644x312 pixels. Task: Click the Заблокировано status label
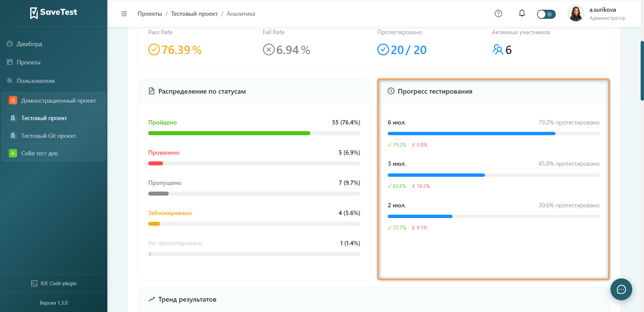click(170, 213)
